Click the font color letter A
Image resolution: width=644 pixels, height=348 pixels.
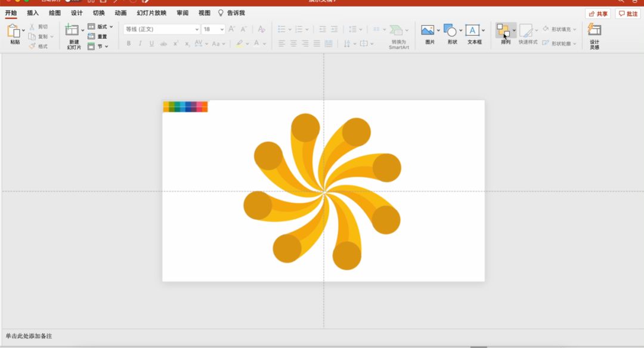coord(256,43)
